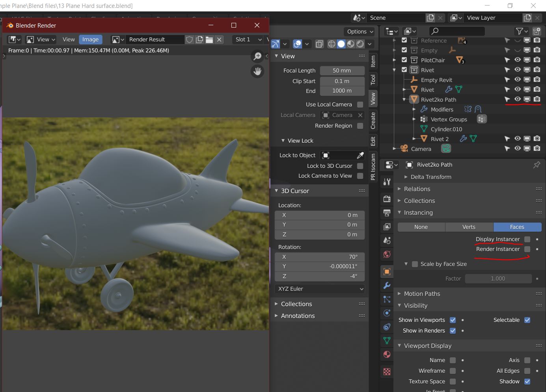The image size is (546, 392).
Task: Open the Object properties tab icon
Action: tap(387, 272)
